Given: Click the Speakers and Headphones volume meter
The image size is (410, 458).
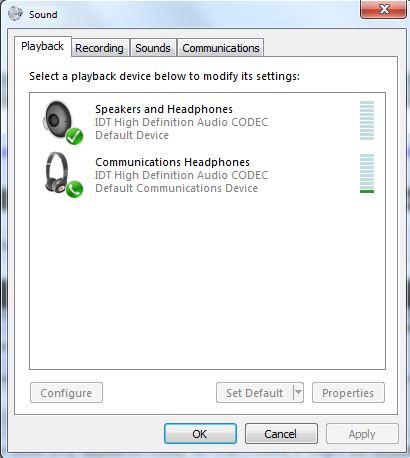Looking at the screenshot, I should click(367, 120).
